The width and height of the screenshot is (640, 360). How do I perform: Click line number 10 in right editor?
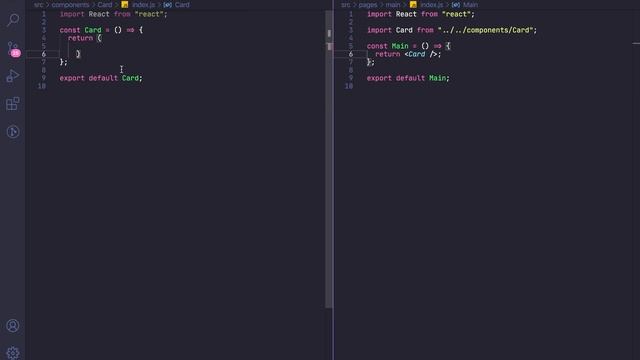349,86
